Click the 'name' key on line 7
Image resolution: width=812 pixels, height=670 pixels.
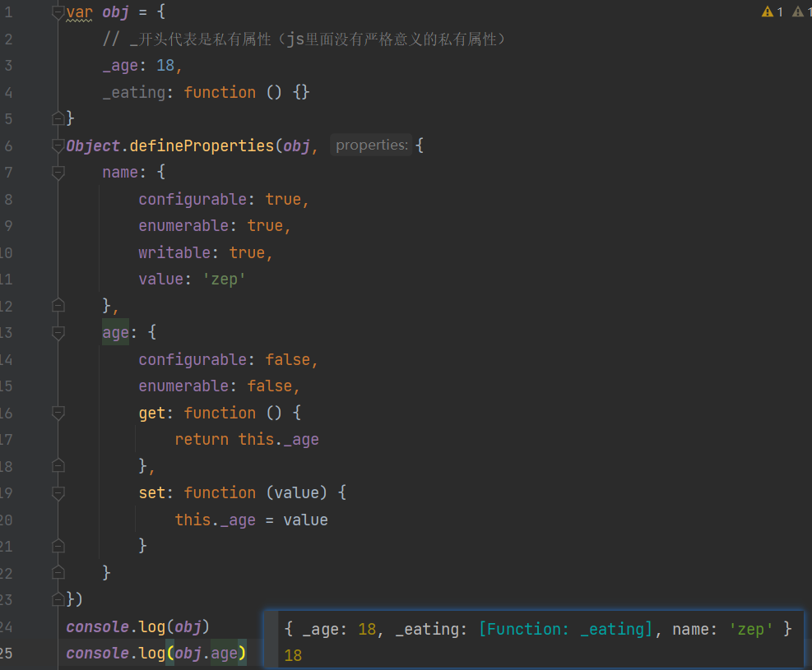coord(120,173)
